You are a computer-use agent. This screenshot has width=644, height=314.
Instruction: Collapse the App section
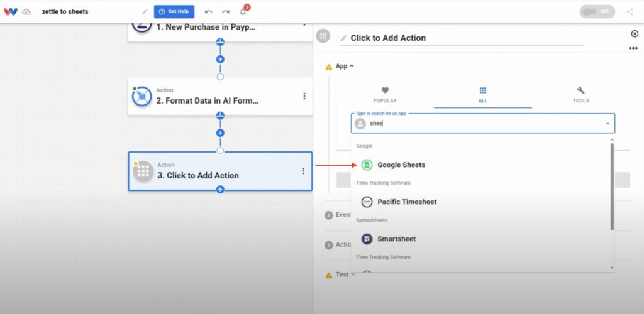(345, 66)
